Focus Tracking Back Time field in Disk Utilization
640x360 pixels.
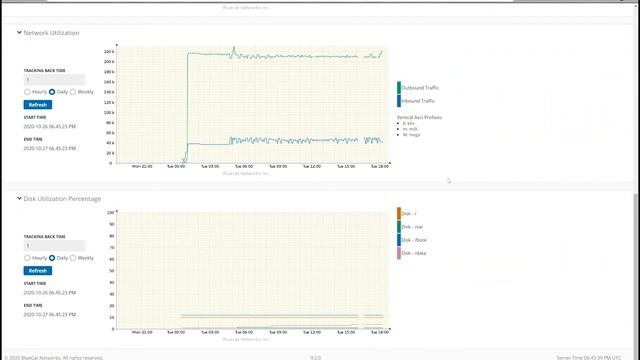[x=54, y=246]
